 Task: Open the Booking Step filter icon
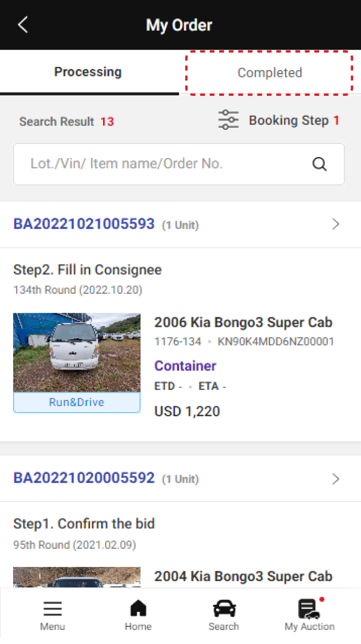pyautogui.click(x=228, y=120)
